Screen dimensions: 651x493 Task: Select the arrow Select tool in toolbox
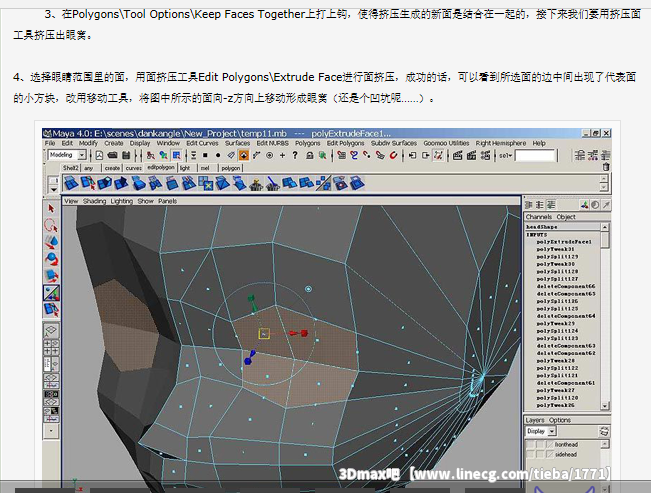pyautogui.click(x=51, y=208)
